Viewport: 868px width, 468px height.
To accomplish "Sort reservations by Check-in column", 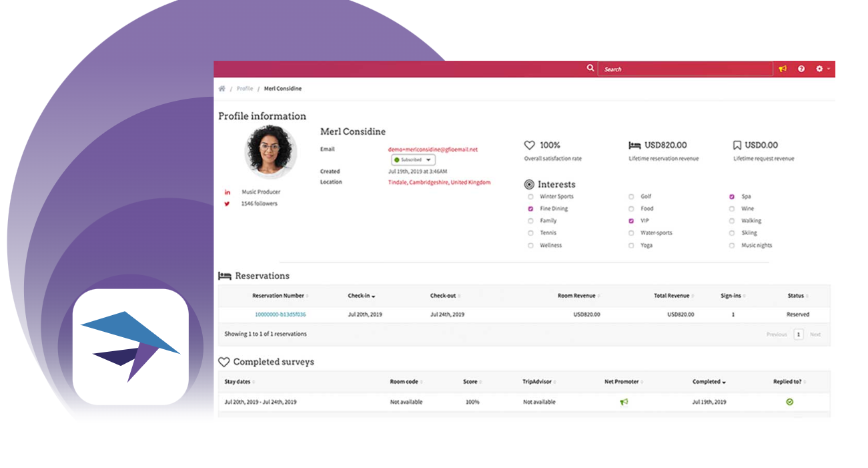I will 362,296.
